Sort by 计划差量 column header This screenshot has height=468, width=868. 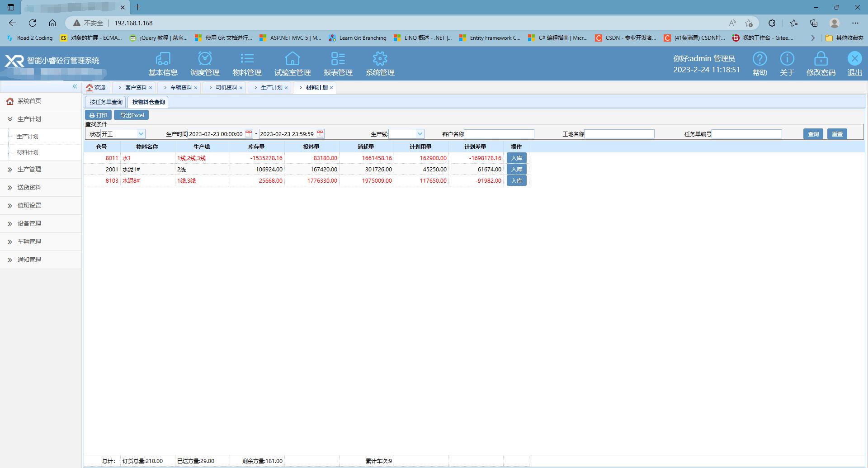click(476, 147)
